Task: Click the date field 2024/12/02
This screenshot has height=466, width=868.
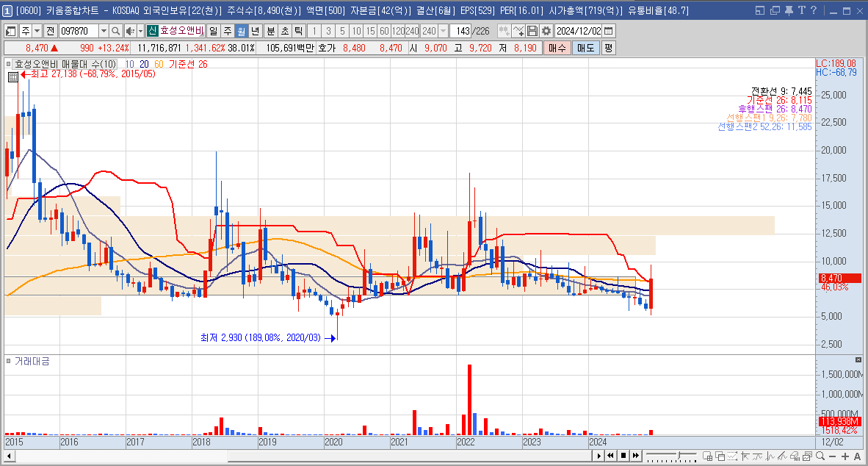Action: [579, 31]
